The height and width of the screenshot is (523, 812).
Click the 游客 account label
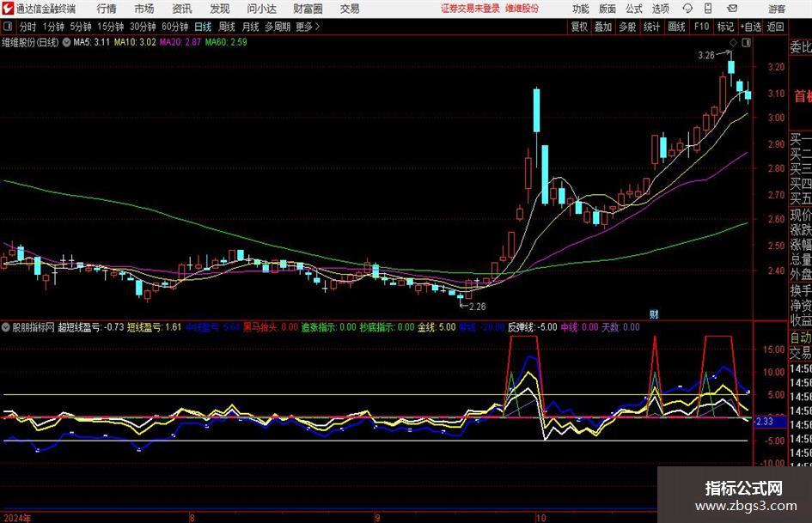pos(777,9)
